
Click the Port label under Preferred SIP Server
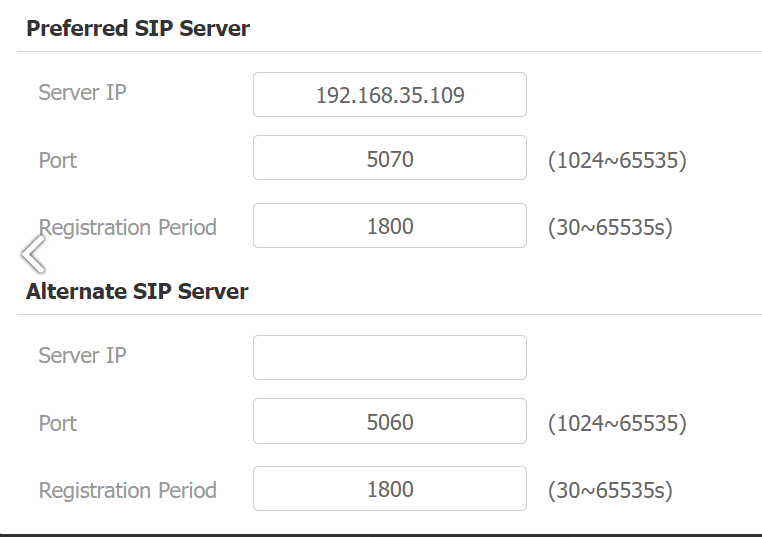(57, 160)
